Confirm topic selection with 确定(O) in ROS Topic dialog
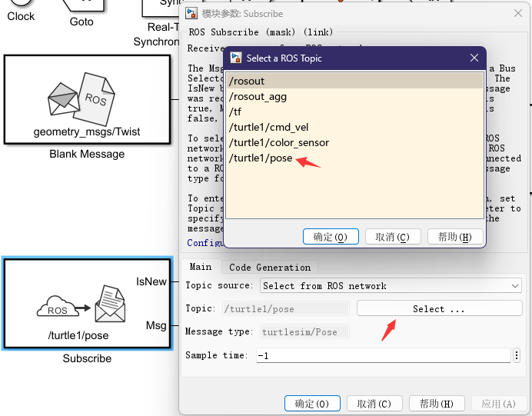 pos(331,237)
